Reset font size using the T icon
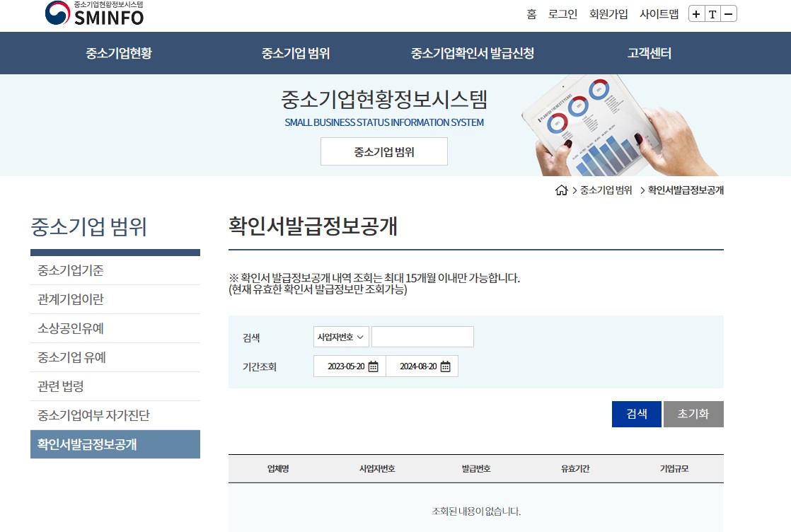The width and height of the screenshot is (791, 532). coord(712,13)
